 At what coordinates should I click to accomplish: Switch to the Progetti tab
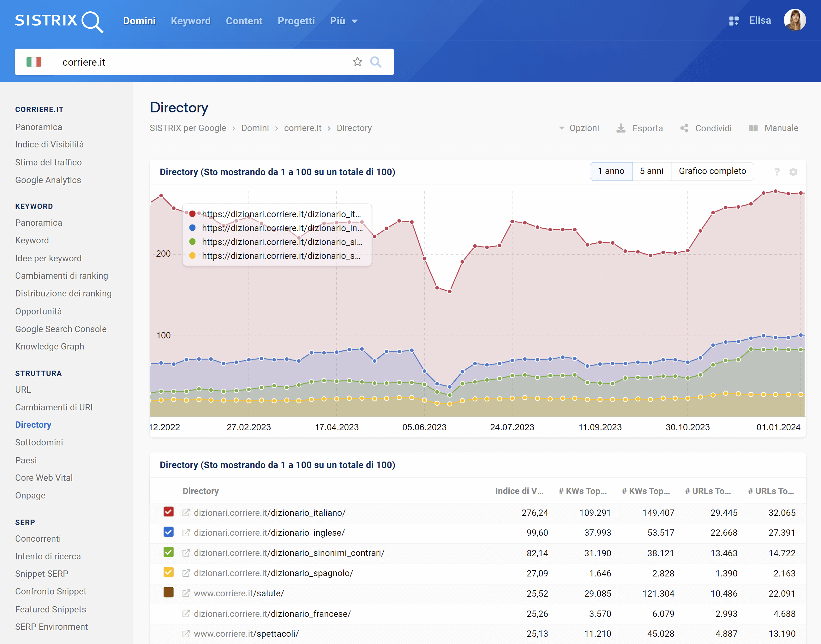296,21
